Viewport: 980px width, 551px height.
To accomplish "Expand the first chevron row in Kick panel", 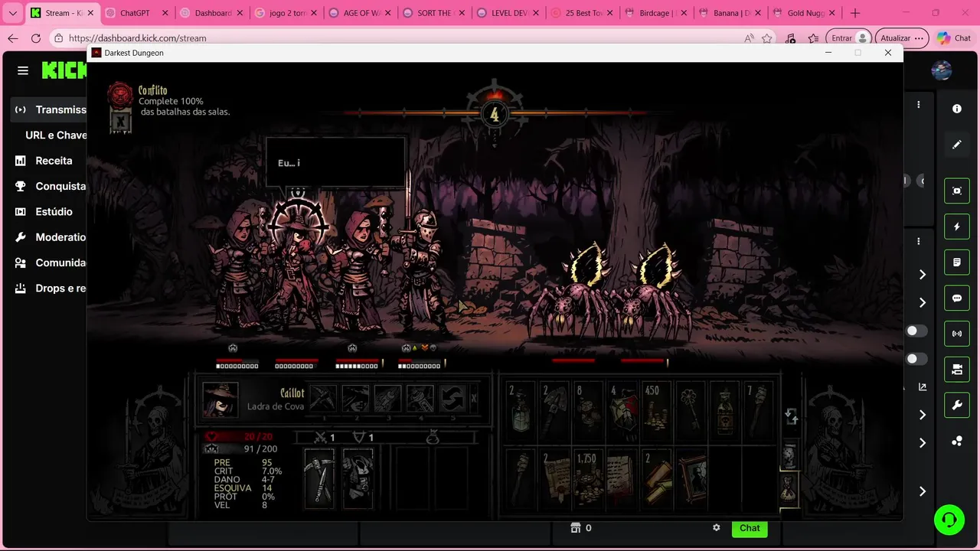I will coord(922,275).
